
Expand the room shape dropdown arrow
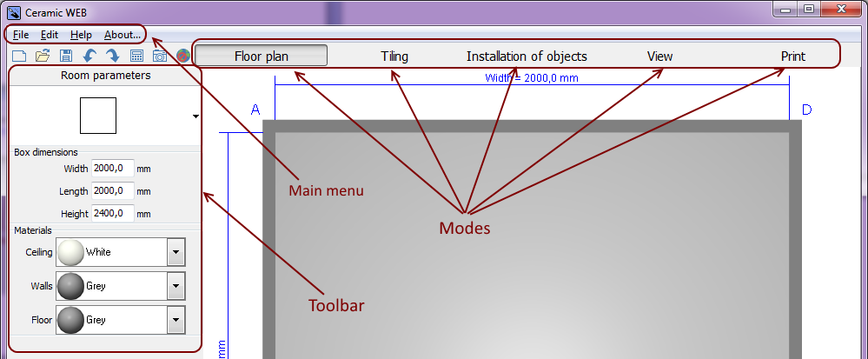[195, 116]
